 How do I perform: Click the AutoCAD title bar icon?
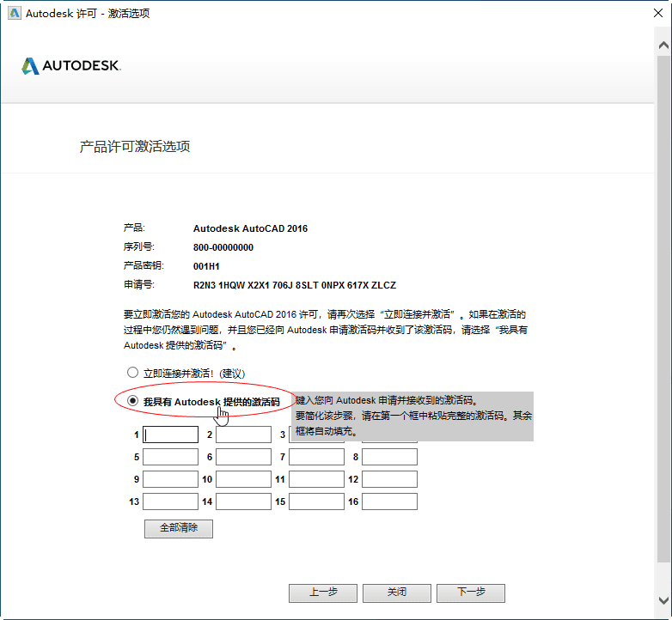(x=15, y=13)
